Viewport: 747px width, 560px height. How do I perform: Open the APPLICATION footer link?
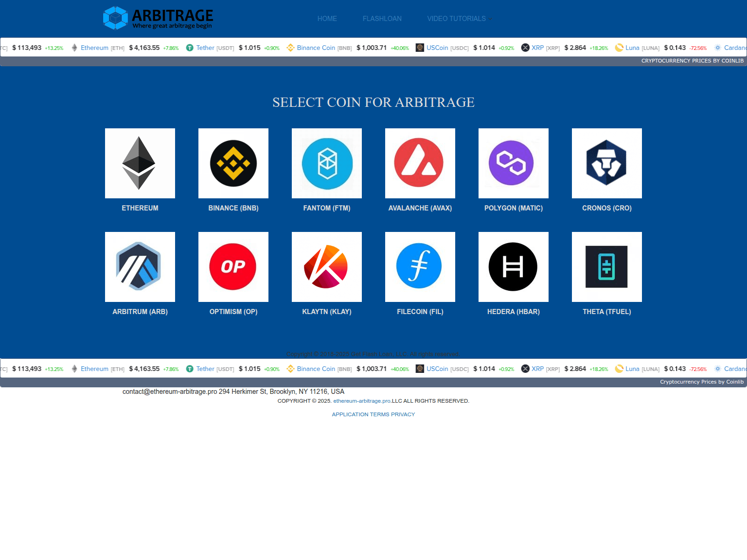tap(350, 414)
